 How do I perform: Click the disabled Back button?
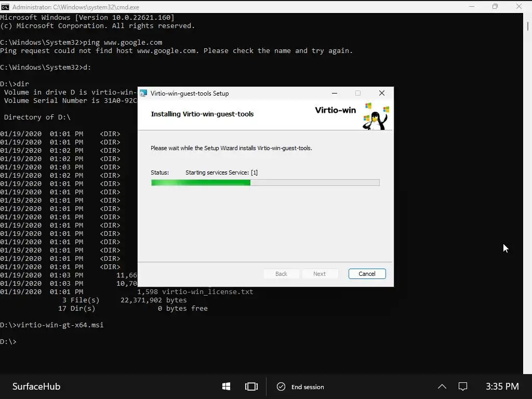[x=281, y=274]
